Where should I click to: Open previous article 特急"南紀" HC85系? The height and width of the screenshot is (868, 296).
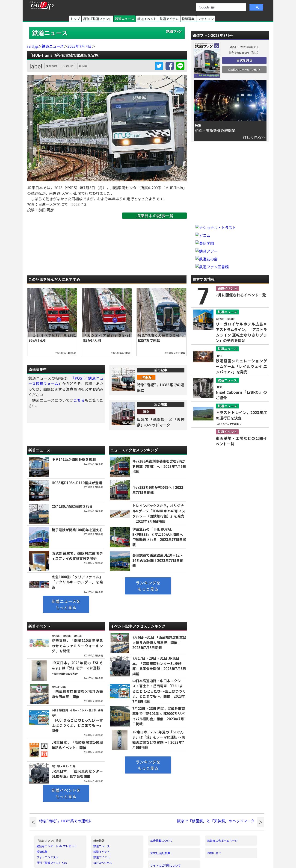(160, 387)
